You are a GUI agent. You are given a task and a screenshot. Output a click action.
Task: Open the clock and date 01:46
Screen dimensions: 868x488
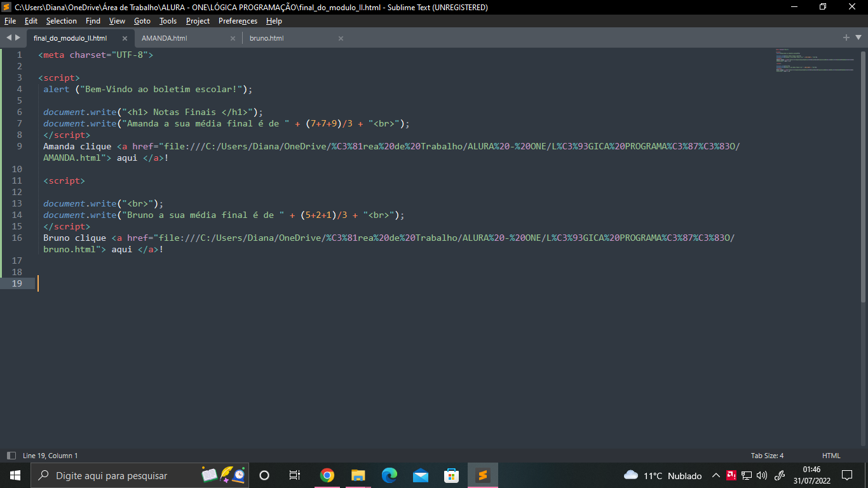811,475
